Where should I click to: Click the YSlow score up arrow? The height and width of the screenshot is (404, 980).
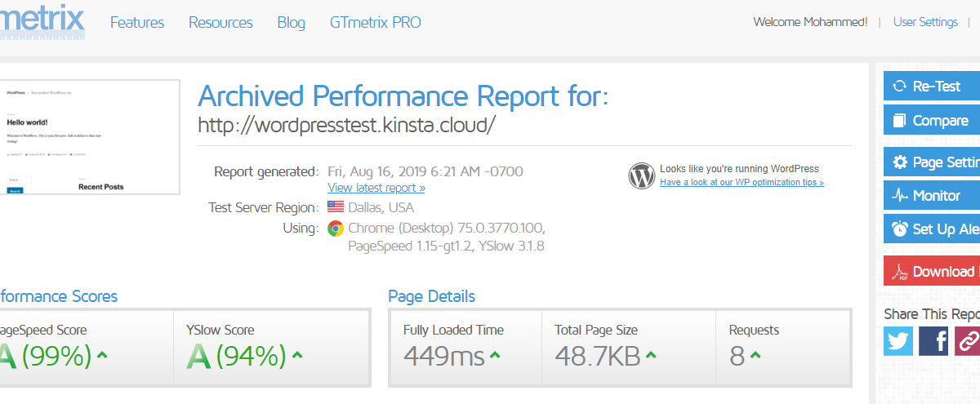(297, 355)
